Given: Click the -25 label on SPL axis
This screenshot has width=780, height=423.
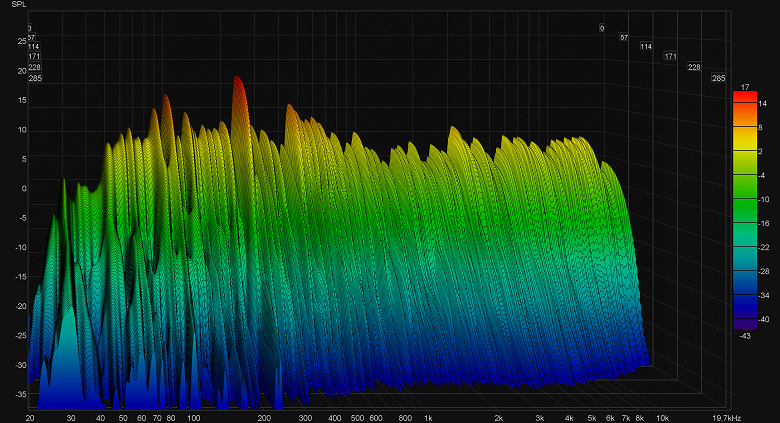Looking at the screenshot, I should [x=21, y=335].
